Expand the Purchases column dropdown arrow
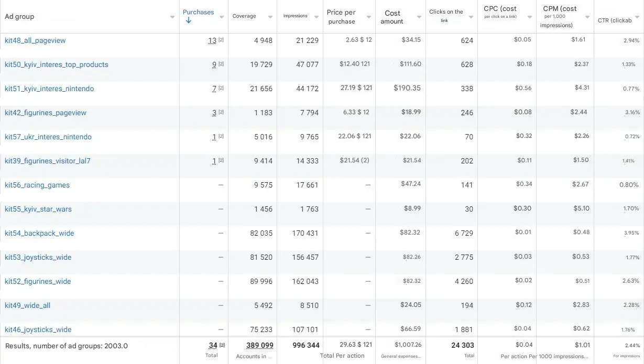The width and height of the screenshot is (644, 364). pyautogui.click(x=222, y=17)
